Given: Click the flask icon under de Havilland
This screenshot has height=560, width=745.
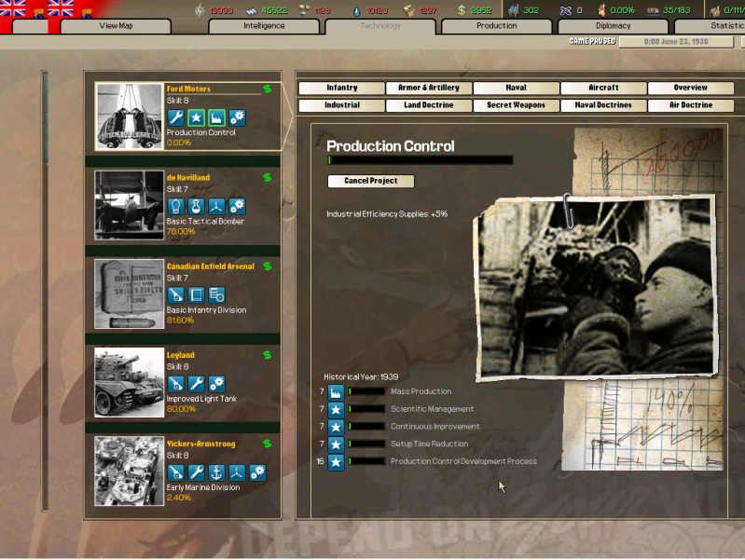Looking at the screenshot, I should coord(196,206).
